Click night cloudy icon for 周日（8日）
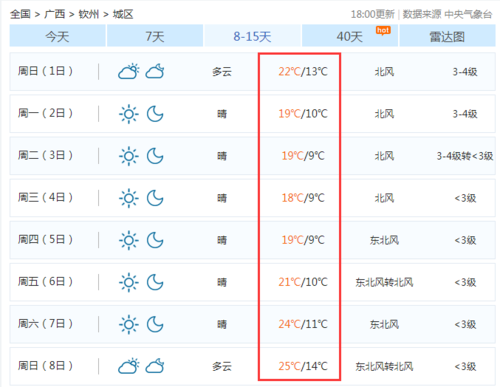The image size is (500, 387). click(x=155, y=366)
